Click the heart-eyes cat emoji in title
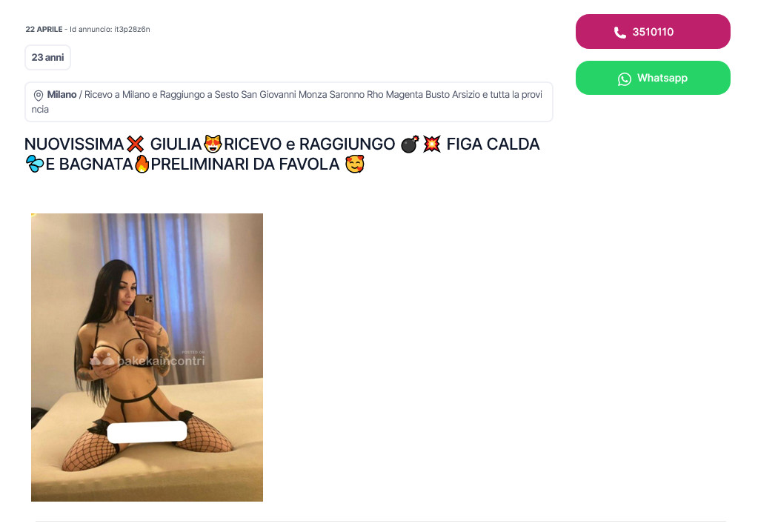Viewport: 758px width, 532px height. coord(213,144)
